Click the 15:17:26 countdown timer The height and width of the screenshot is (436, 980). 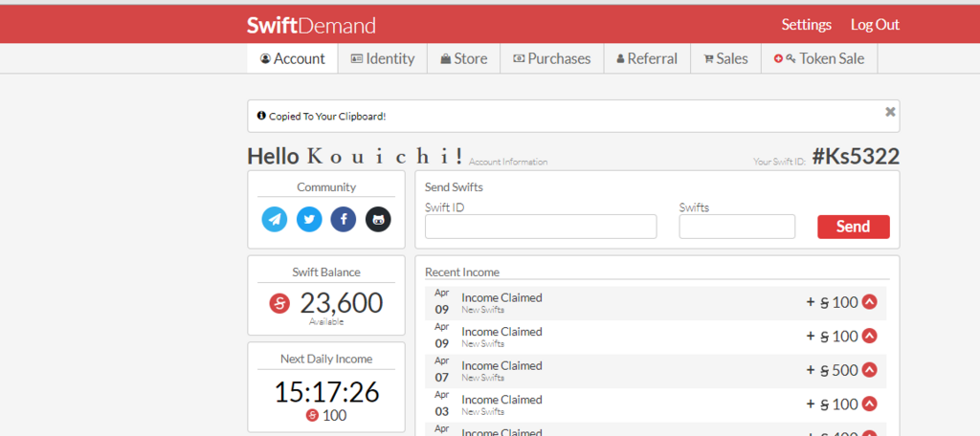(326, 392)
